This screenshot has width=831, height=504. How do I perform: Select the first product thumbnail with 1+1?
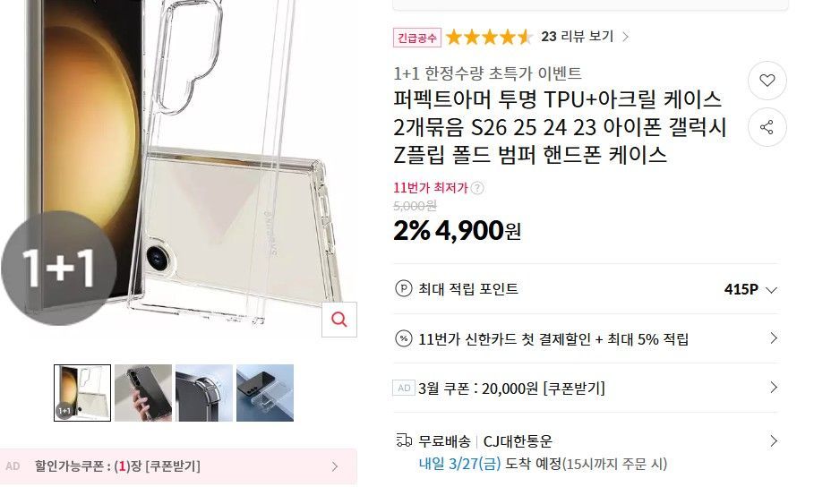click(82, 393)
